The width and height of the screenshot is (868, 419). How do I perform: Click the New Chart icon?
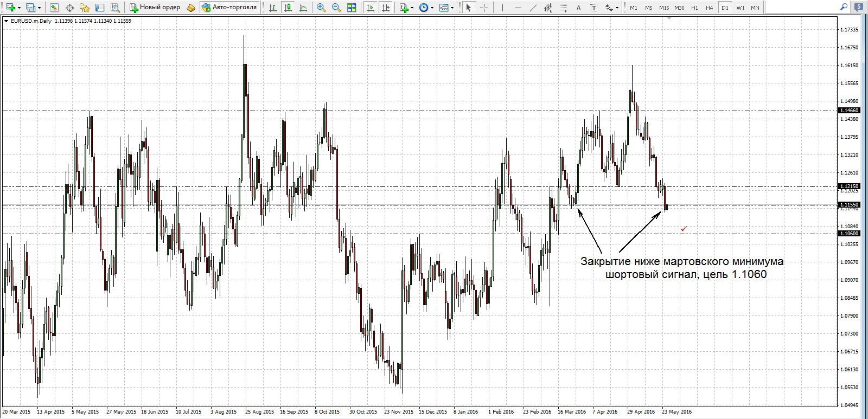point(10,8)
